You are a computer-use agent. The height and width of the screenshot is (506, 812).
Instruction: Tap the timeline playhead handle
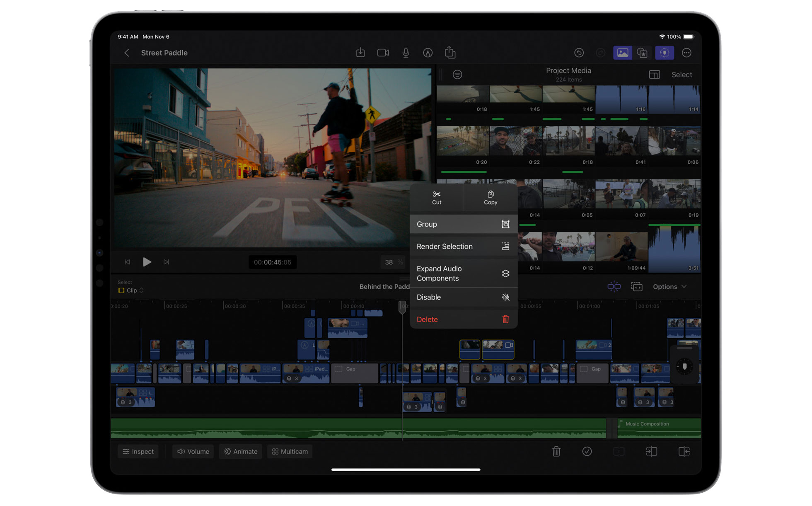(x=402, y=307)
